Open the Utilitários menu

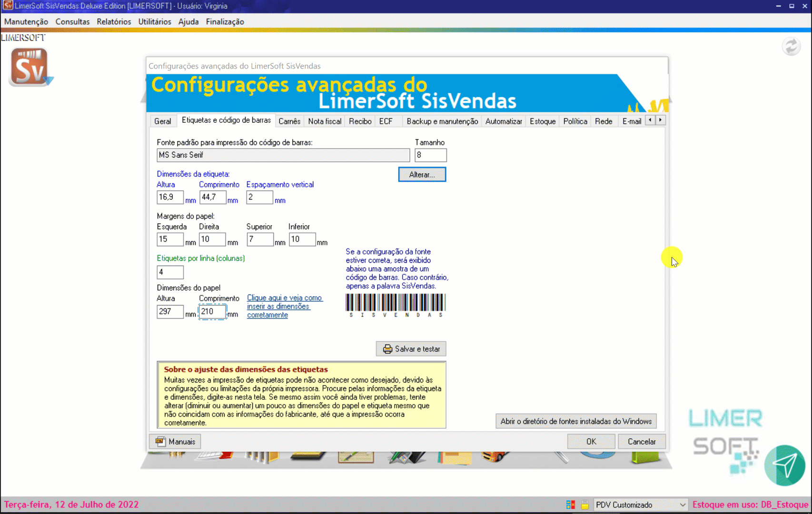pyautogui.click(x=155, y=22)
